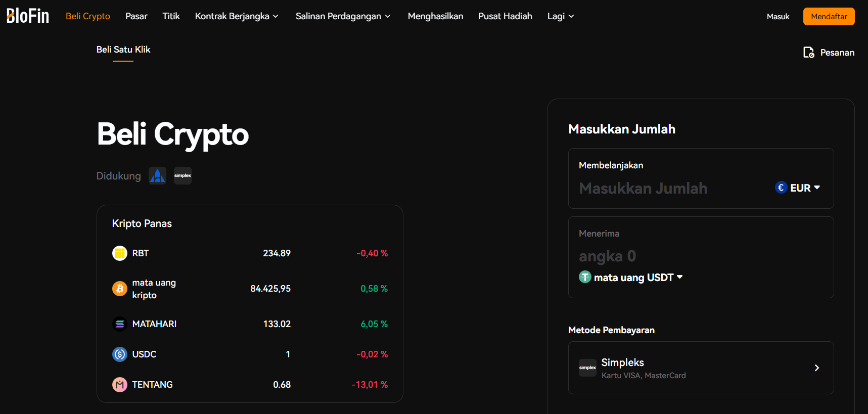Select the Solana MATAHARI coin icon
The image size is (868, 414).
point(120,324)
